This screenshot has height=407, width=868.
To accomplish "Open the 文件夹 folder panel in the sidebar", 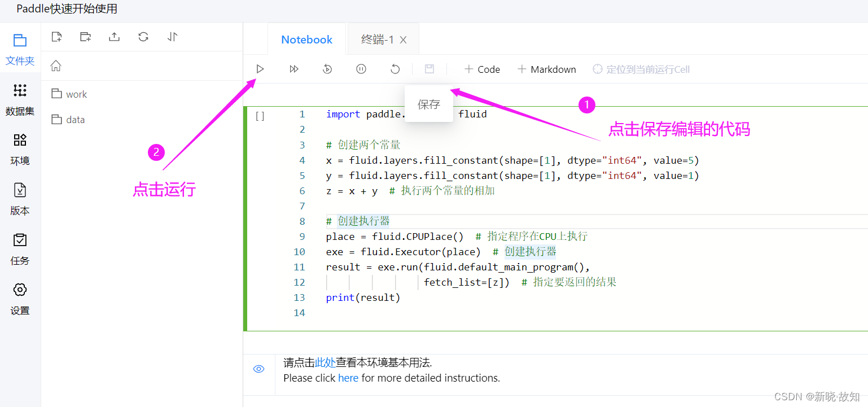I will coord(20,49).
